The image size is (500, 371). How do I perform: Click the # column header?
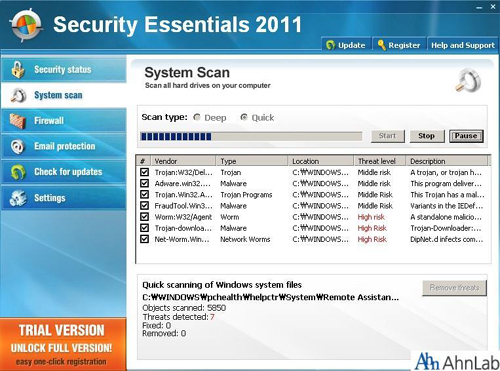click(x=143, y=161)
